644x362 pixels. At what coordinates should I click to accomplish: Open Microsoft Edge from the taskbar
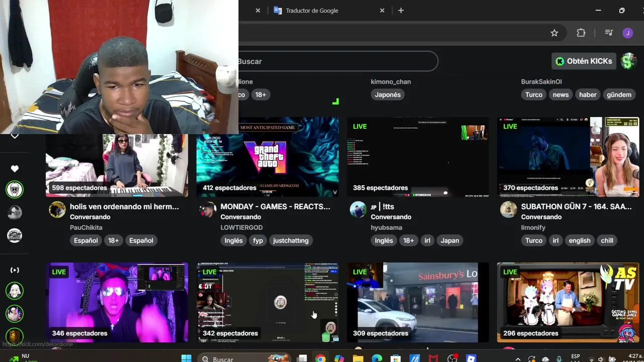377,358
